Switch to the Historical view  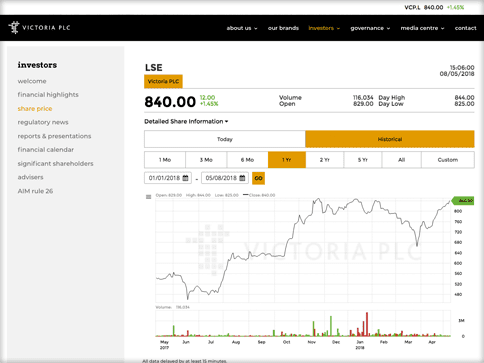(390, 139)
